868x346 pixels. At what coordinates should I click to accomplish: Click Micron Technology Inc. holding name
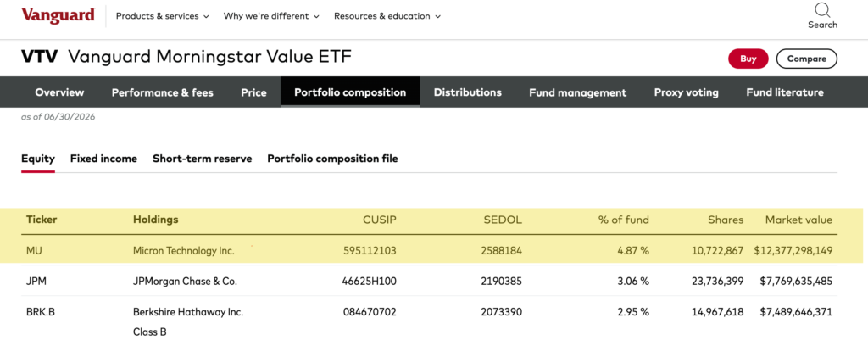[184, 251]
